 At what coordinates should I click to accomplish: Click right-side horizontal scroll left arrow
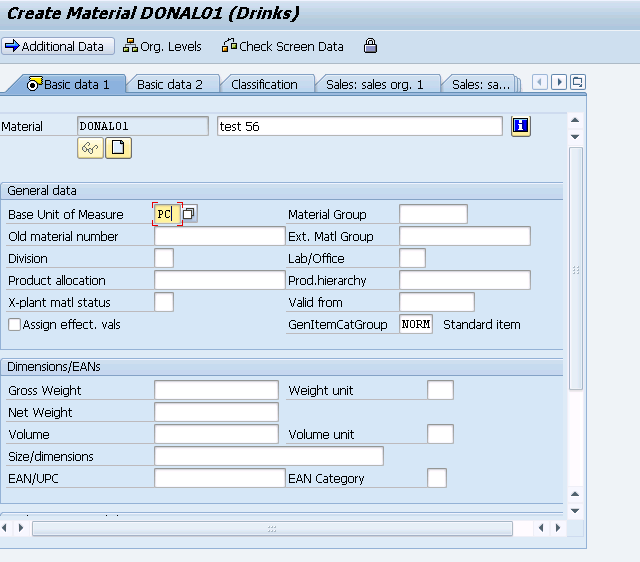coord(541,528)
